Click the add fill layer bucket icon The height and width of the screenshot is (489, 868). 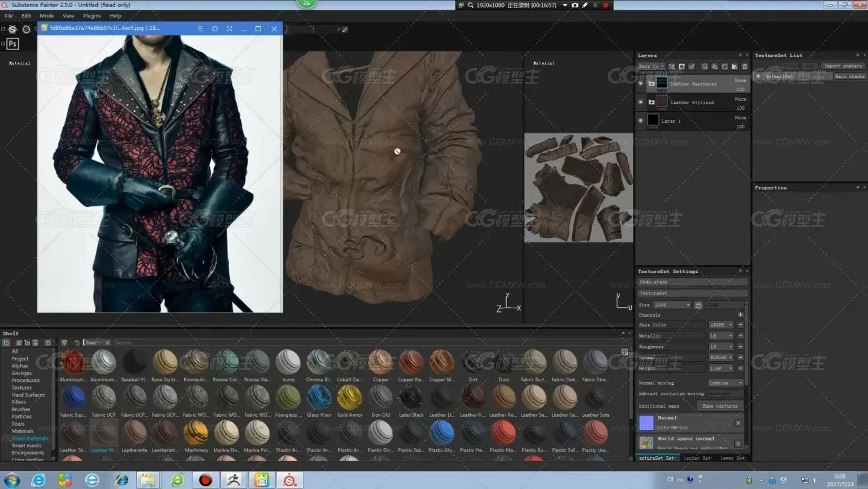[x=715, y=67]
